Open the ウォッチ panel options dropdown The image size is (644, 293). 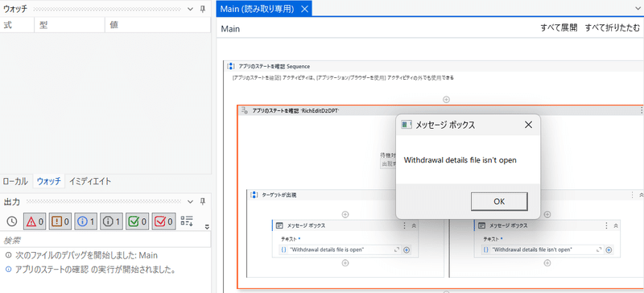pos(190,9)
